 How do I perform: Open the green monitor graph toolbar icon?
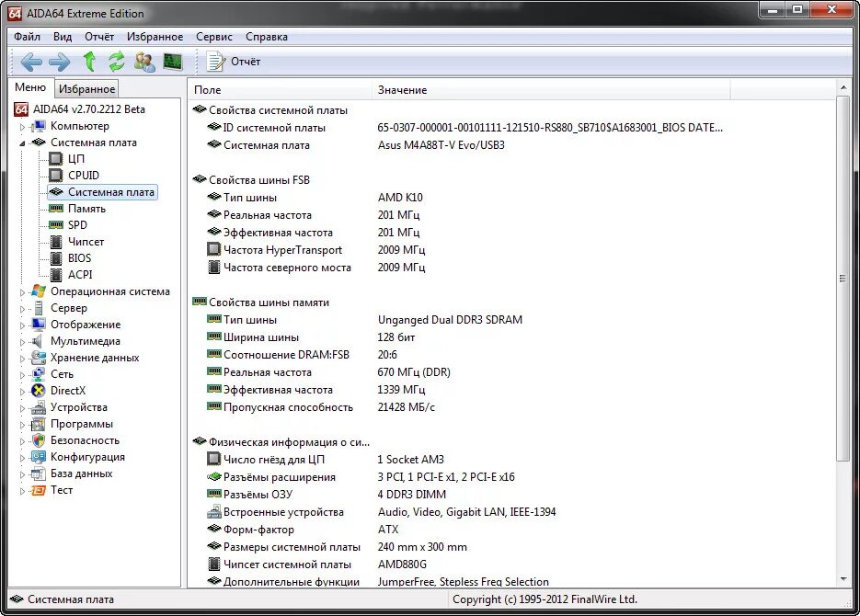[173, 62]
